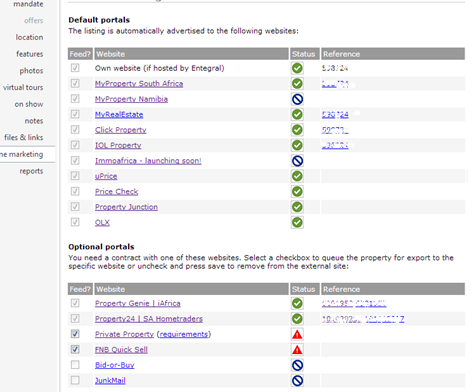This screenshot has width=474, height=392.
Task: Open the Click Property reference number link
Action: coord(335,130)
